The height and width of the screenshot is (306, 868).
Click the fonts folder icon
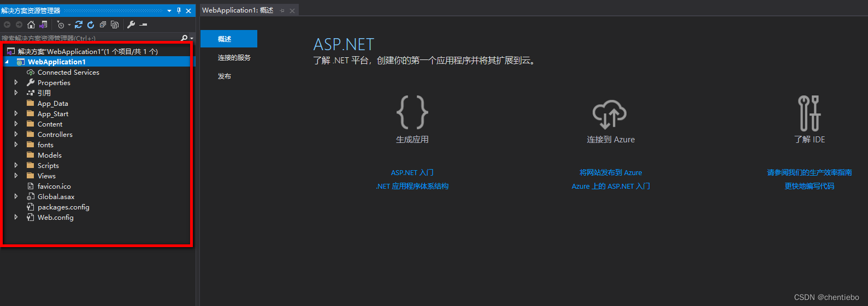click(x=31, y=145)
